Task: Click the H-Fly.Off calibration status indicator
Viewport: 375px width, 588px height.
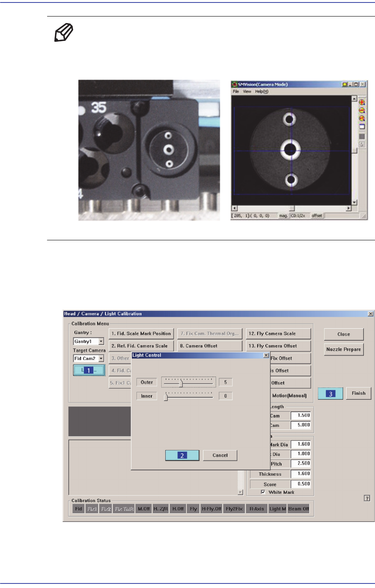Action: (x=212, y=509)
